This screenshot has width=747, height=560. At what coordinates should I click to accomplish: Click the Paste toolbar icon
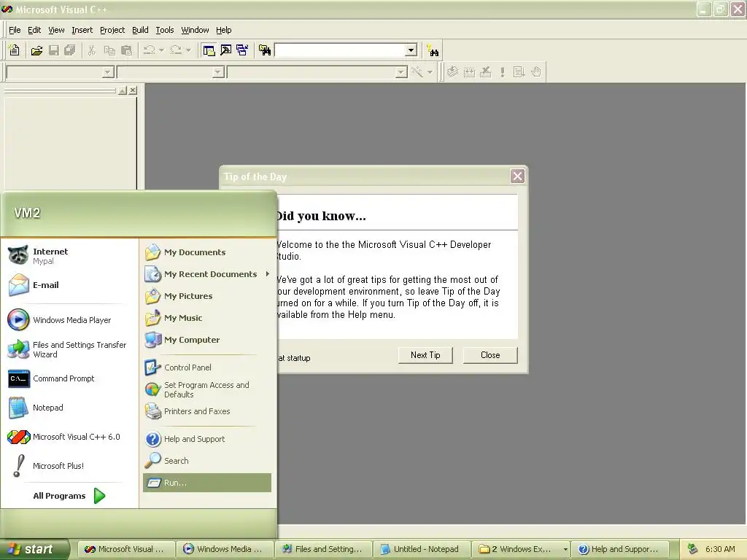click(127, 50)
